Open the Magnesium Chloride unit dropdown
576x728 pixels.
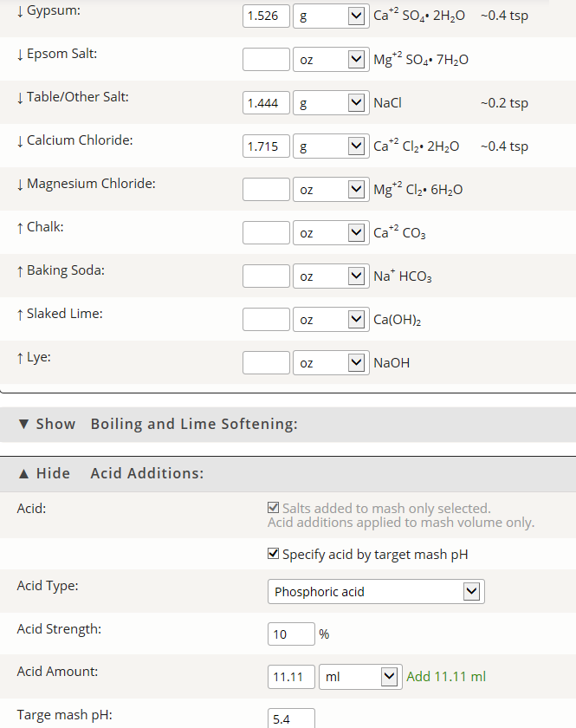point(331,190)
